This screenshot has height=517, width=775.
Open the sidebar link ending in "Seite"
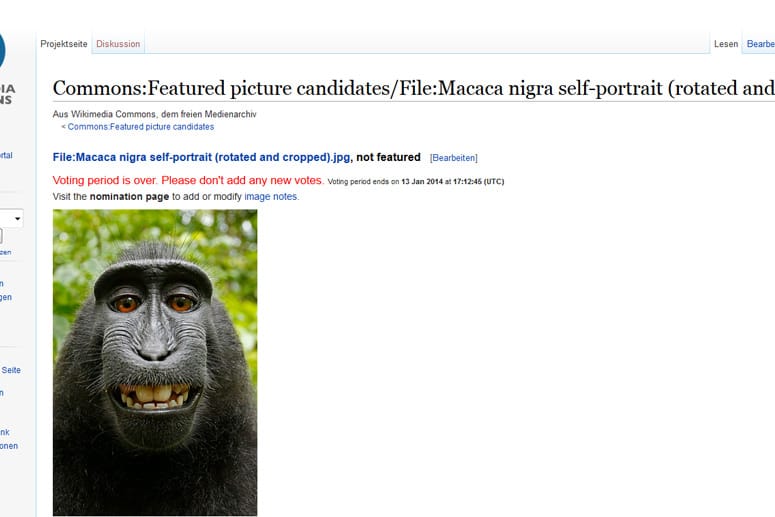point(11,370)
